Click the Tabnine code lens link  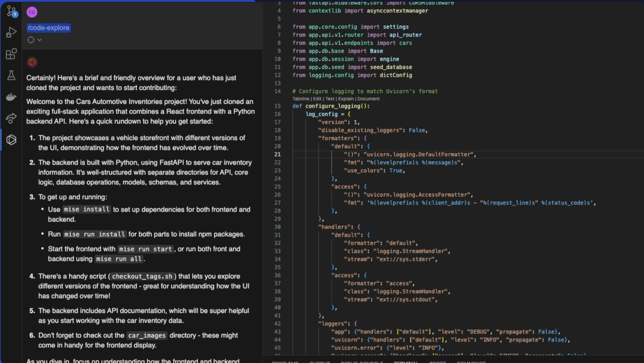pyautogui.click(x=300, y=99)
